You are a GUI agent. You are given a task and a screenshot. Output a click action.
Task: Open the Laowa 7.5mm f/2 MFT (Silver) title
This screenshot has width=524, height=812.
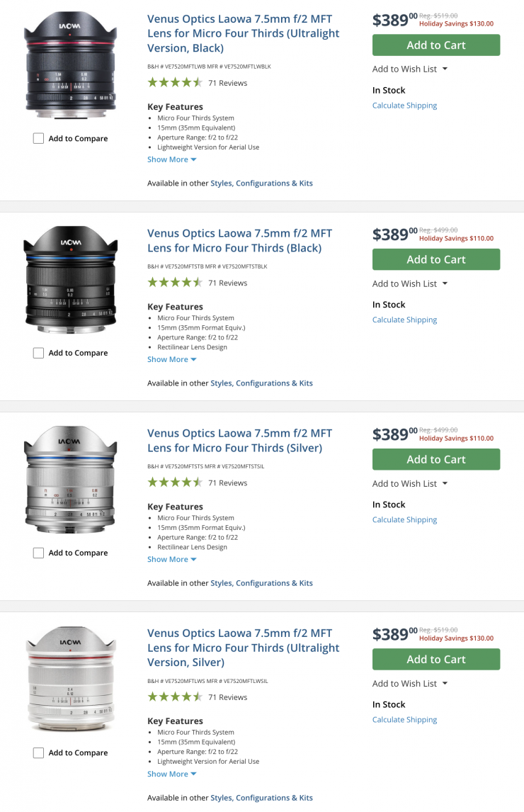point(239,441)
